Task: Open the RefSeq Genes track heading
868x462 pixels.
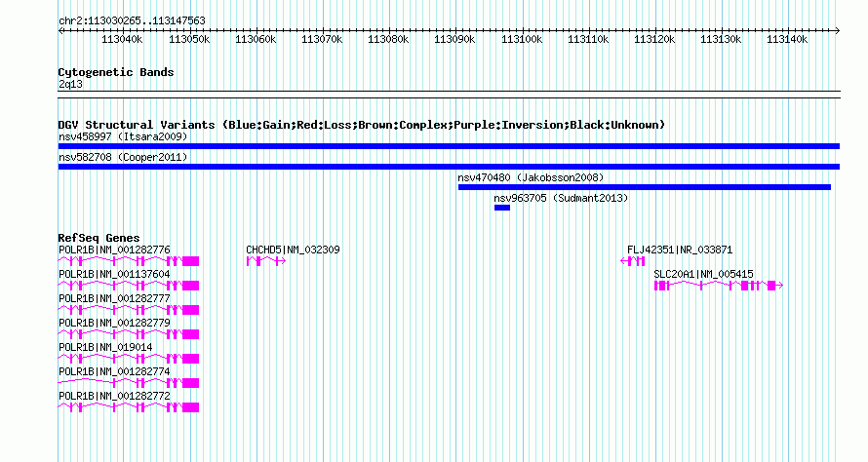Action: coord(99,238)
